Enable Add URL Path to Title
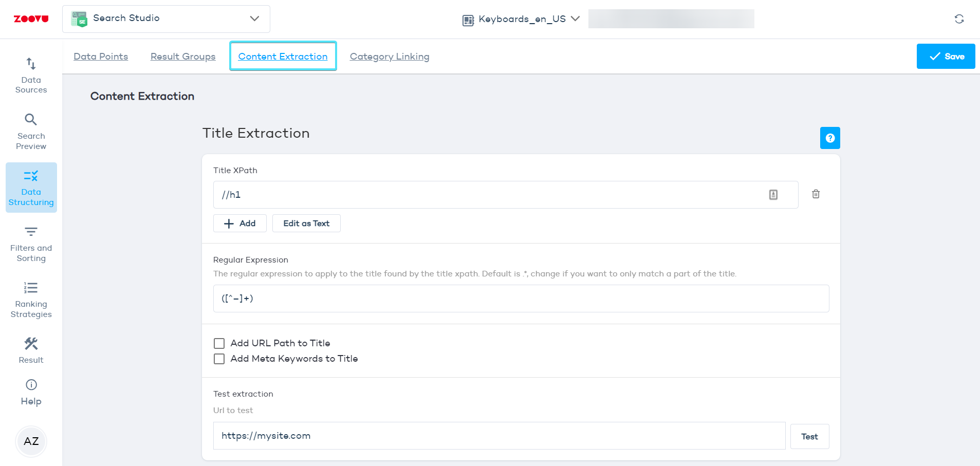 [x=219, y=343]
